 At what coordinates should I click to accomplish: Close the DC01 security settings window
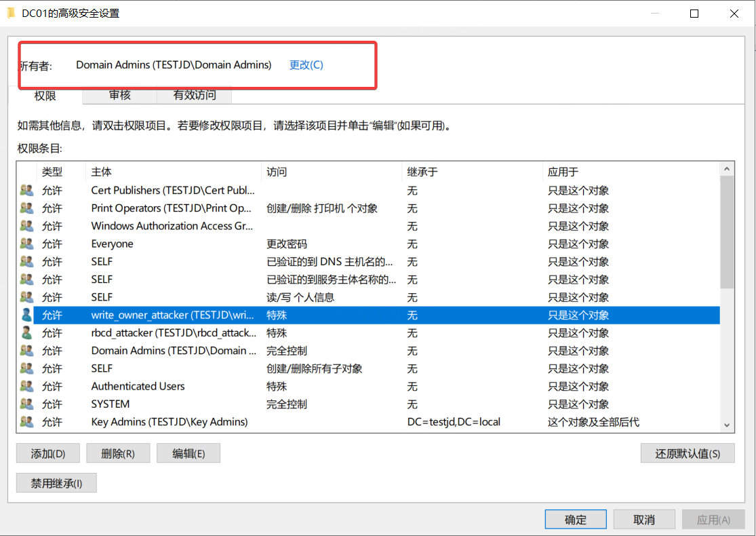[734, 13]
